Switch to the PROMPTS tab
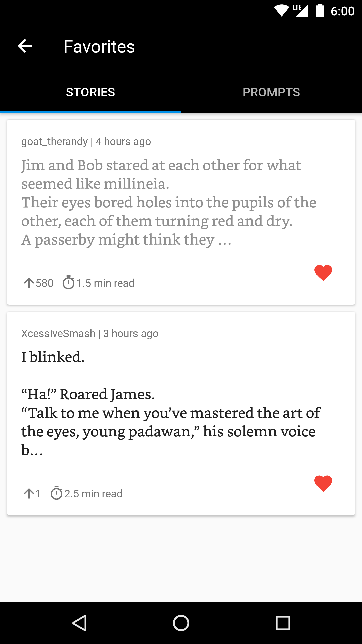 pos(271,92)
